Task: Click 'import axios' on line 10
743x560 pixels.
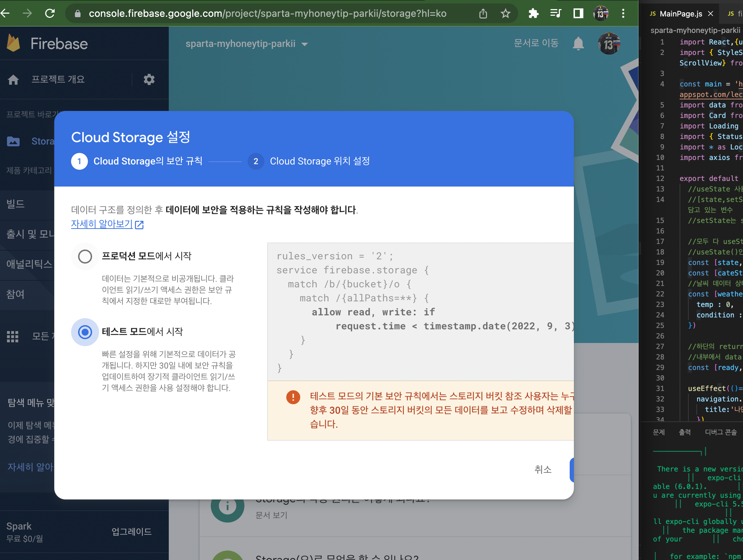Action: [x=704, y=157]
